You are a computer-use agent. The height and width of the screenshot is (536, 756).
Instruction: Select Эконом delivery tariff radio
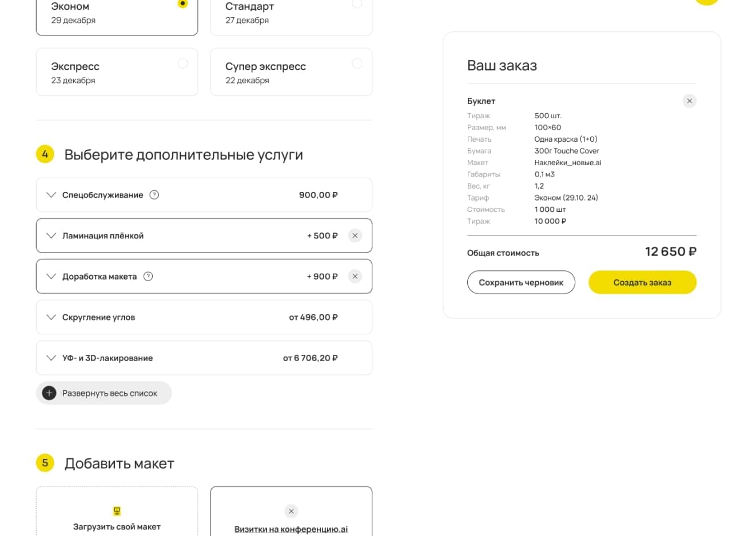click(x=182, y=4)
